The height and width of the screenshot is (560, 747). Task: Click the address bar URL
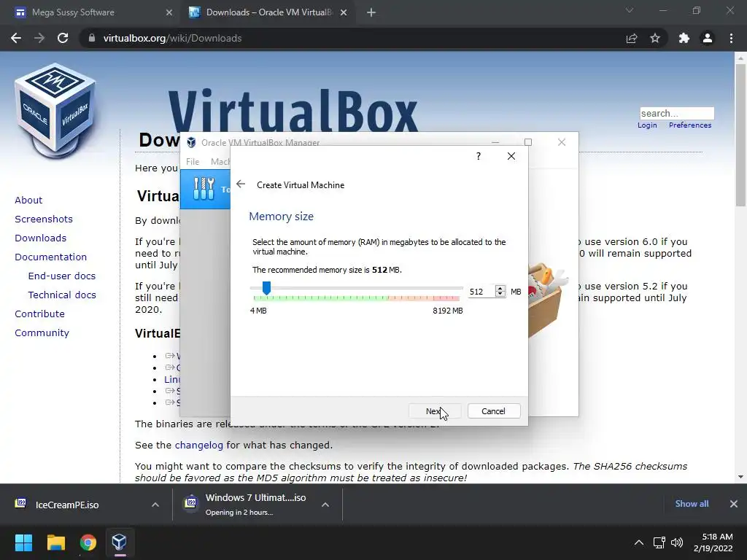172,38
